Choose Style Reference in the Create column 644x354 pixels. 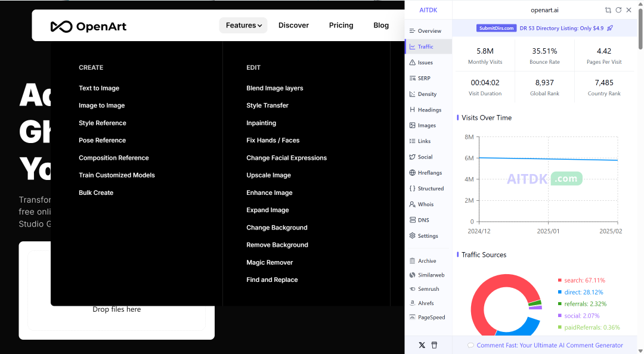pos(103,123)
